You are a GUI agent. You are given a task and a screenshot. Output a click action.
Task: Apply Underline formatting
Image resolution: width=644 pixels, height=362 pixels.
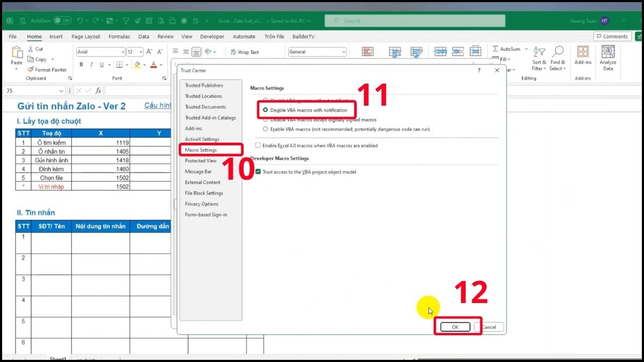pyautogui.click(x=102, y=65)
